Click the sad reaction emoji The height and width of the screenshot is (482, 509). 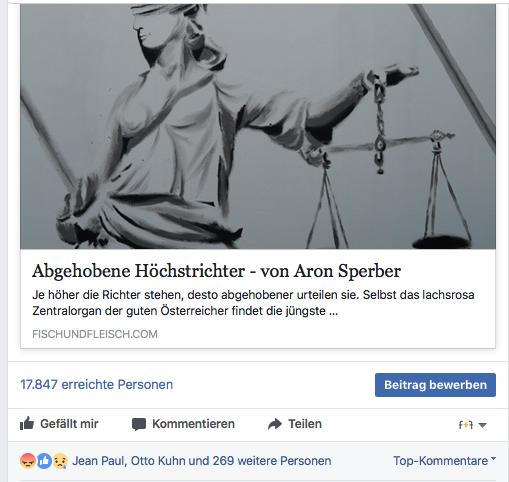coord(60,461)
